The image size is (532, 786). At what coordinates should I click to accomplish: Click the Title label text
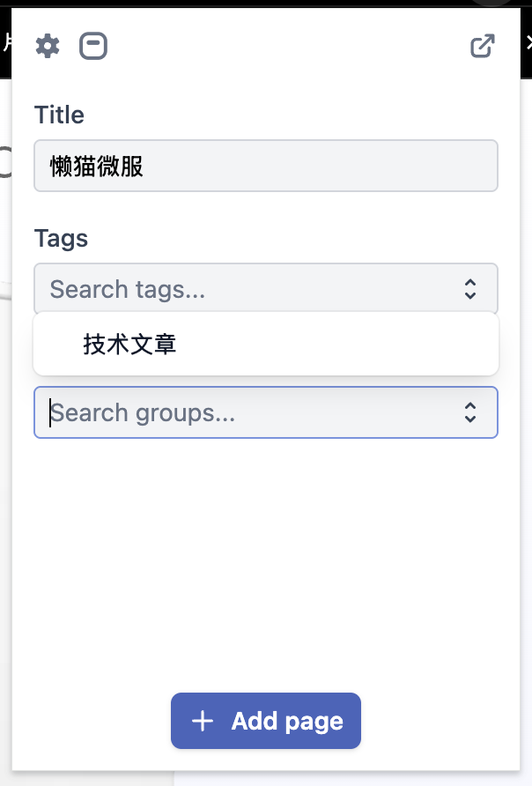pyautogui.click(x=59, y=115)
